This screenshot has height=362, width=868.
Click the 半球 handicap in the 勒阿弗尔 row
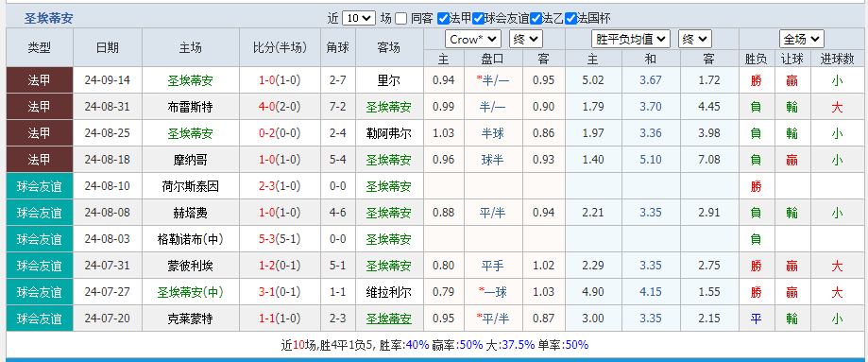493,133
